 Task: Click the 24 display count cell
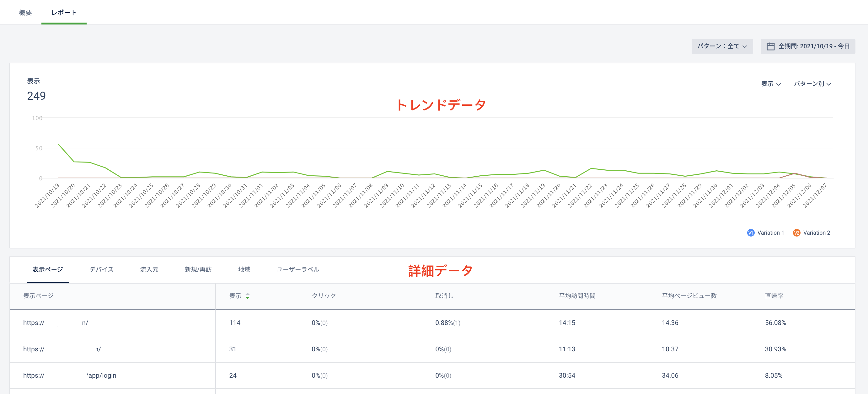tap(233, 375)
